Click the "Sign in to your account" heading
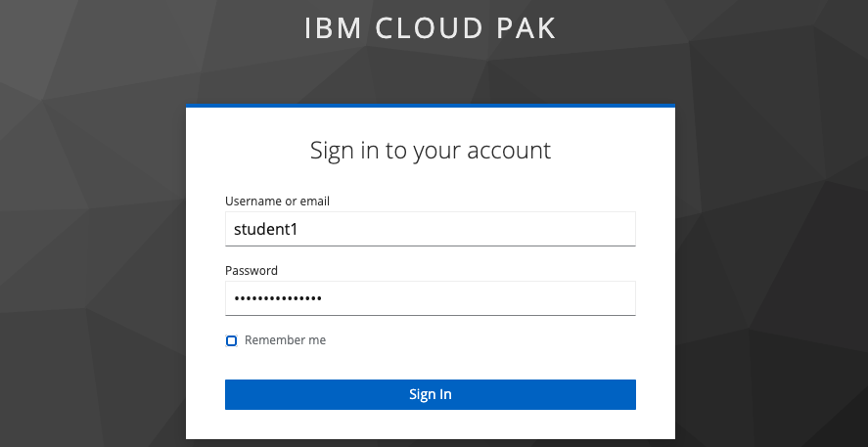 click(x=431, y=151)
